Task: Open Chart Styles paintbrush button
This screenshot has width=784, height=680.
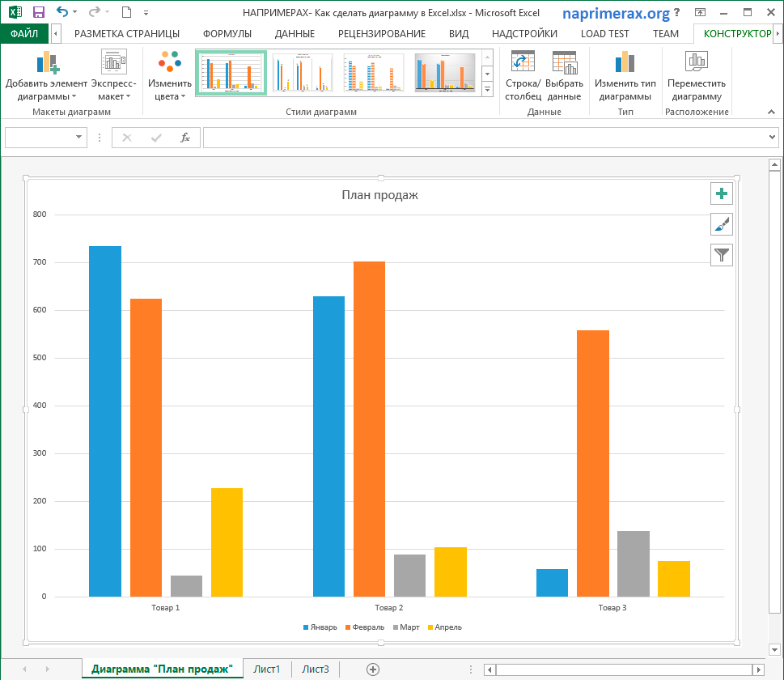Action: 721,224
